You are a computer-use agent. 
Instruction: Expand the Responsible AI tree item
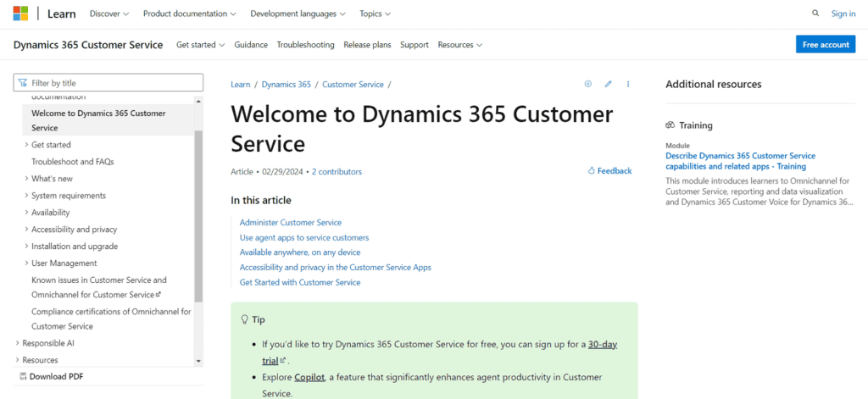[18, 343]
